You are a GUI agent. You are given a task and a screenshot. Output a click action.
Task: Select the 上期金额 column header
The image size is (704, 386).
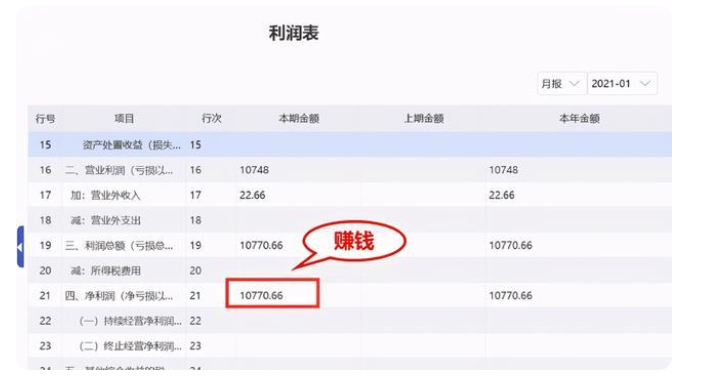pyautogui.click(x=424, y=118)
